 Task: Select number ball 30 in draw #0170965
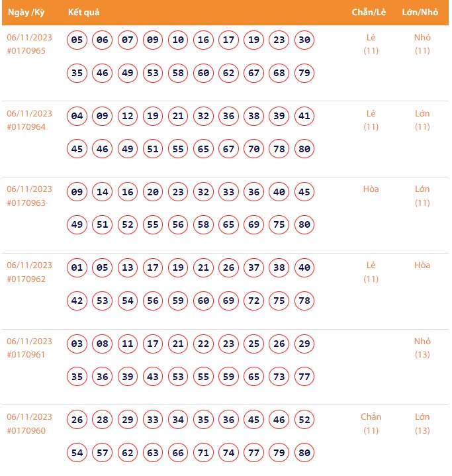click(304, 40)
